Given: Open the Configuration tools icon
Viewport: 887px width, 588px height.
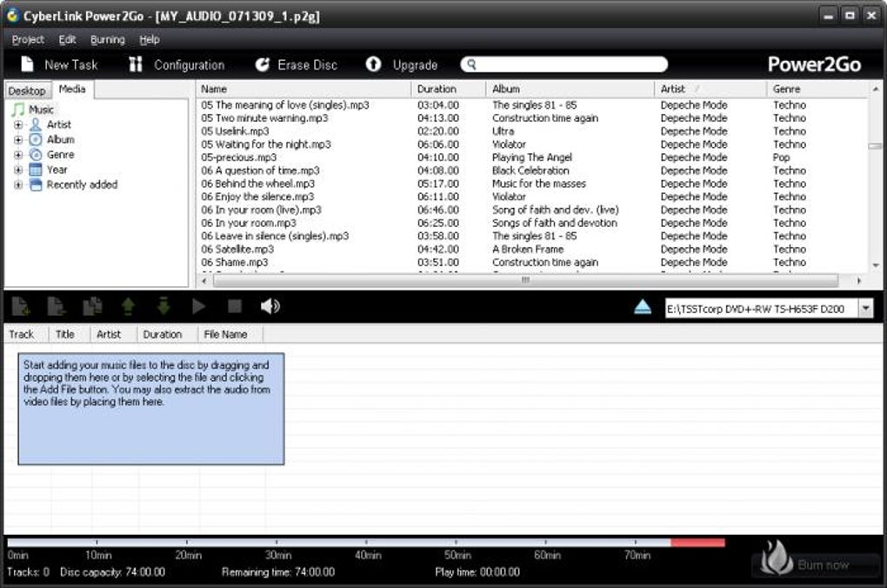Looking at the screenshot, I should (x=135, y=64).
